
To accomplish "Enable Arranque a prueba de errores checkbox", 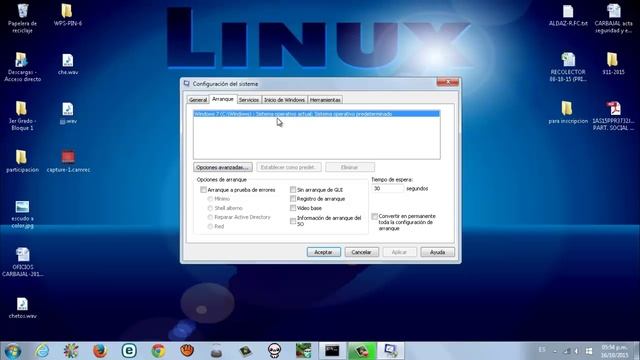I will [203, 190].
